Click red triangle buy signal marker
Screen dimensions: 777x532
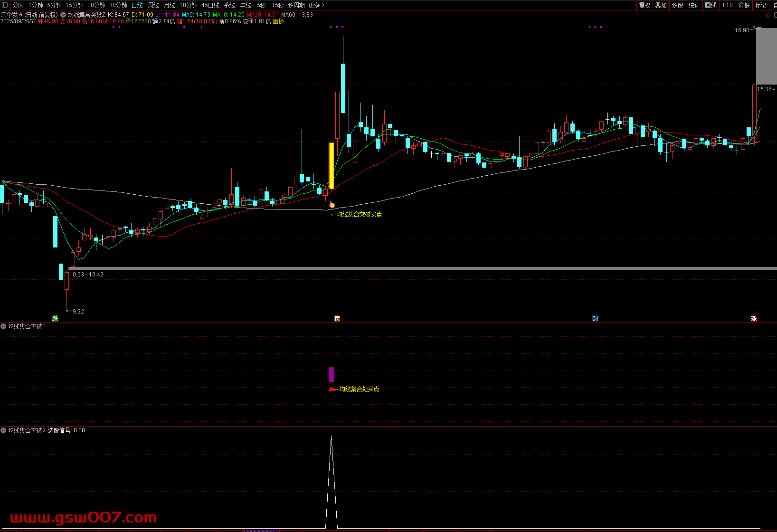point(331,389)
